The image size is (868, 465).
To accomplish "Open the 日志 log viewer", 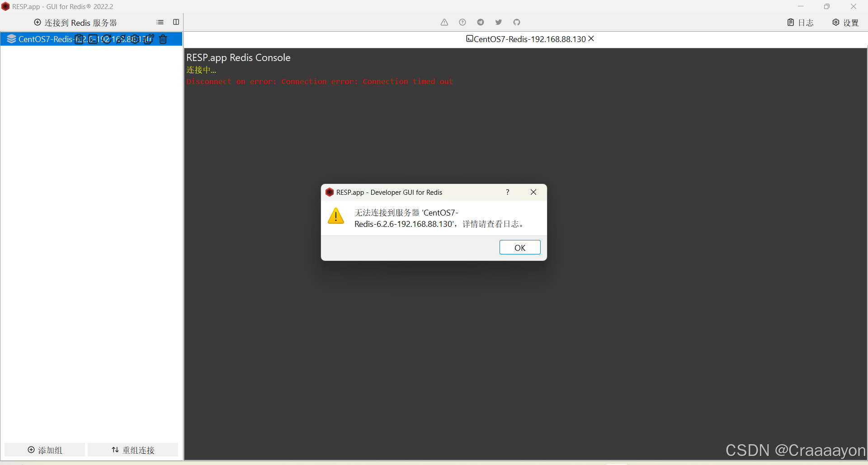I will click(800, 23).
